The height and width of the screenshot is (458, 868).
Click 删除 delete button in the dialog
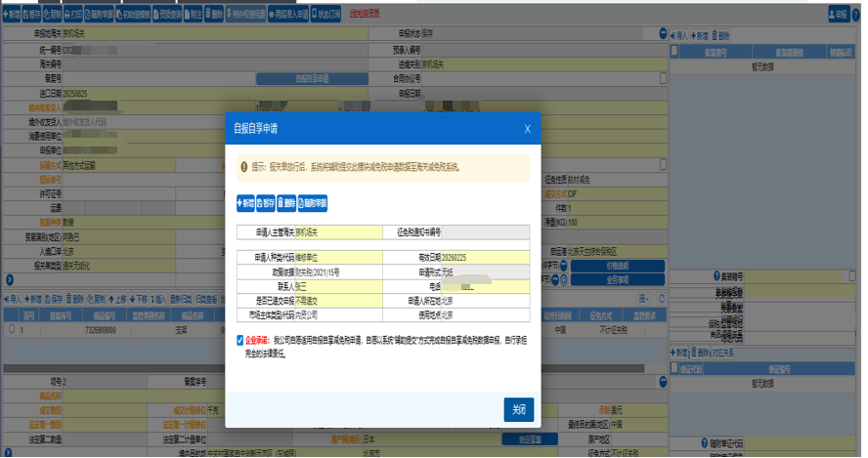[285, 203]
